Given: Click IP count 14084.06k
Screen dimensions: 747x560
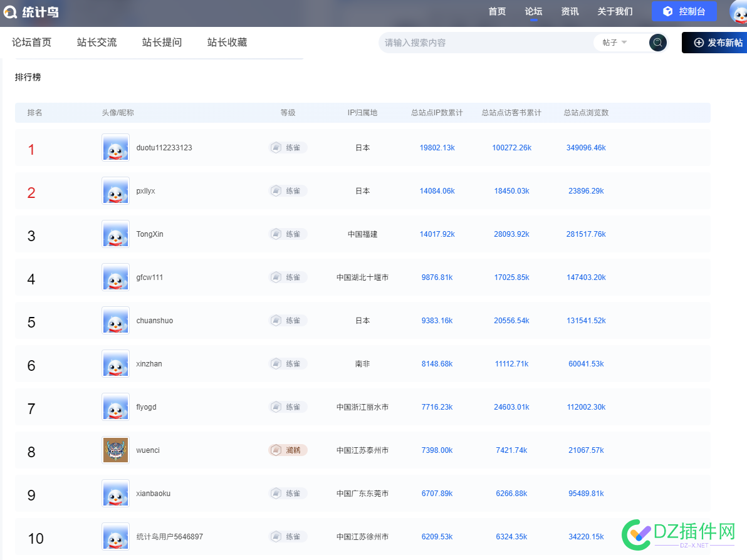Looking at the screenshot, I should point(437,191).
